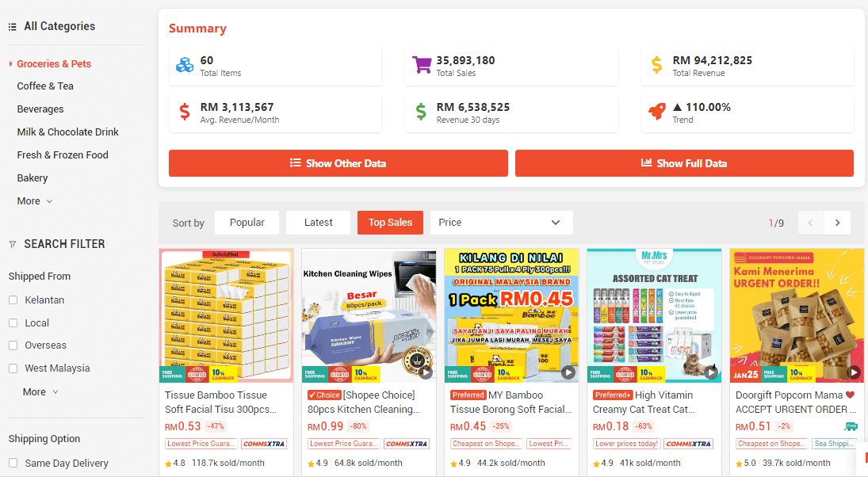Sort products by Latest
The image size is (868, 477).
(x=319, y=223)
